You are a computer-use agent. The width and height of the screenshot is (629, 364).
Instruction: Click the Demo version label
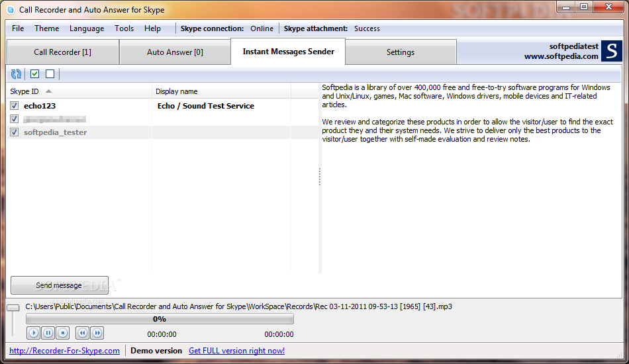click(156, 351)
